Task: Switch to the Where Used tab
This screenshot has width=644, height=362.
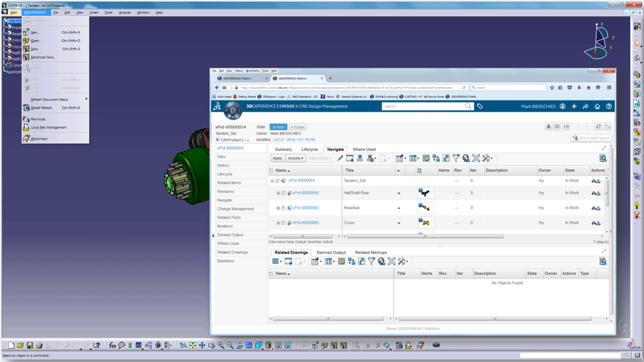Action: point(364,149)
